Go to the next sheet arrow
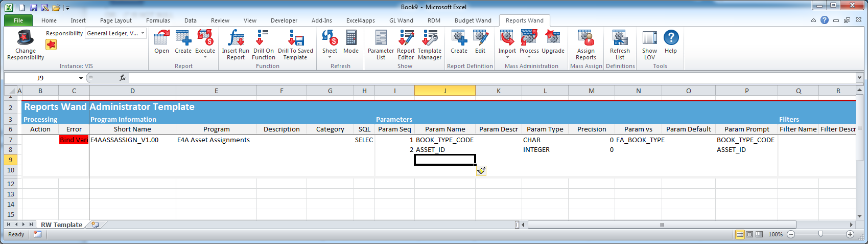The image size is (868, 244). 24,225
